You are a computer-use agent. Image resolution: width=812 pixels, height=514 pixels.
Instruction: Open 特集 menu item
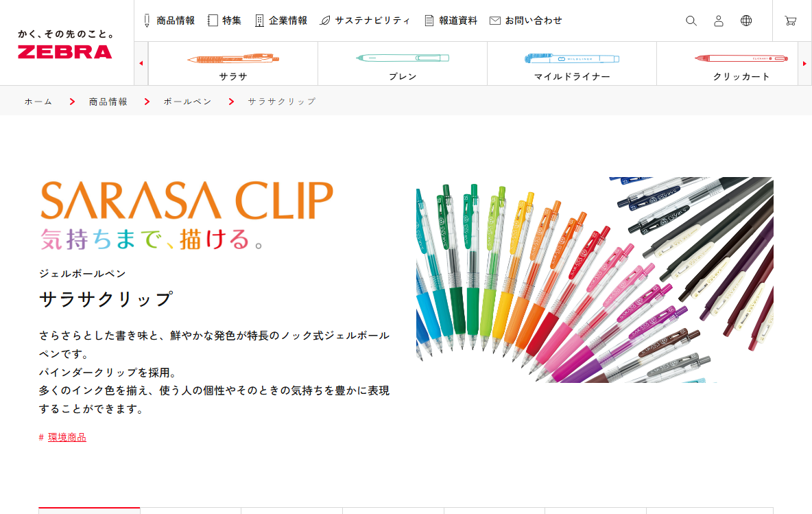point(232,21)
